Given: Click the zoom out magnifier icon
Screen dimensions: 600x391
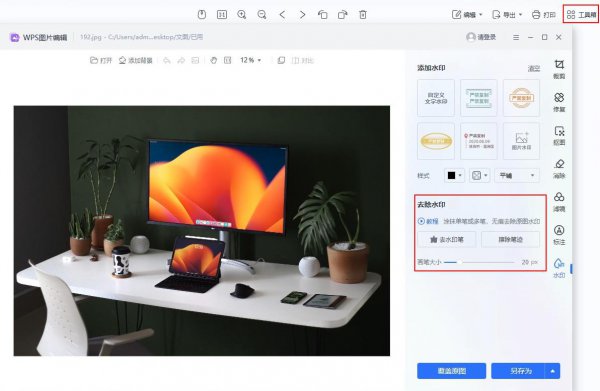Looking at the screenshot, I should [262, 15].
